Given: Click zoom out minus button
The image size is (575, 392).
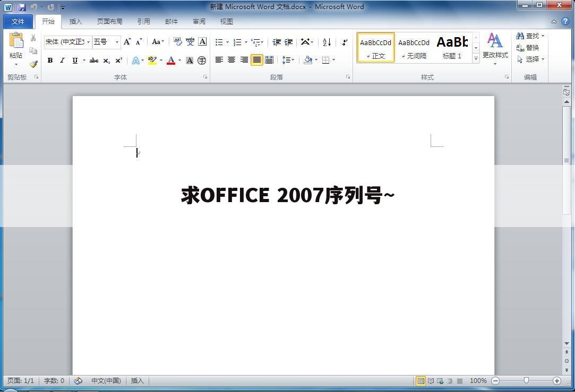Looking at the screenshot, I should (495, 381).
